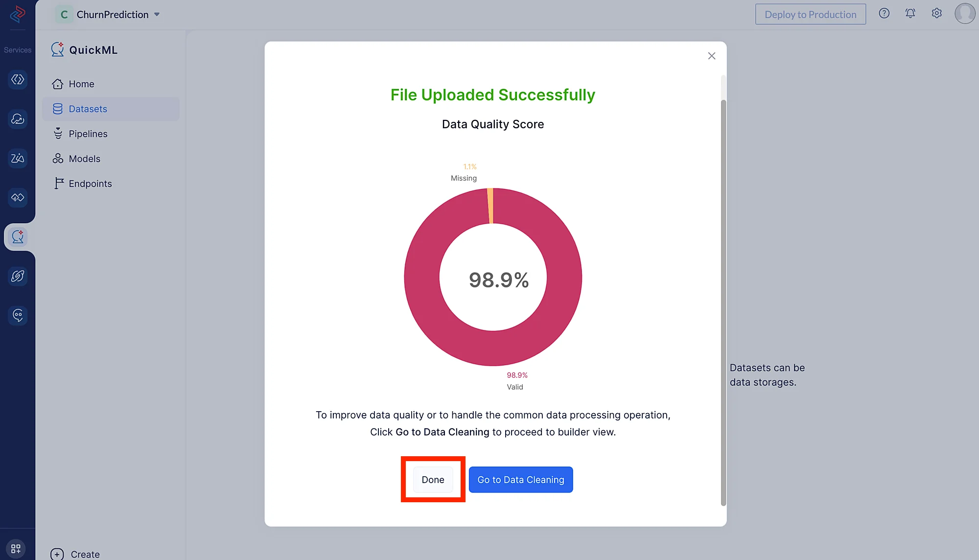The image size is (979, 560).
Task: Click the Create plus icon
Action: click(57, 554)
